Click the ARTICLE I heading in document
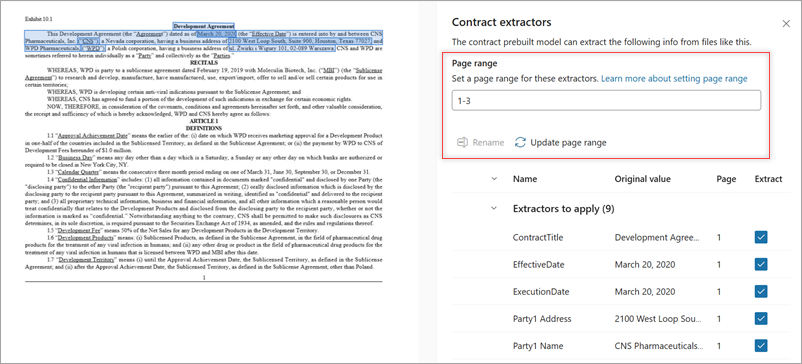The image size is (802, 364). coord(204,121)
